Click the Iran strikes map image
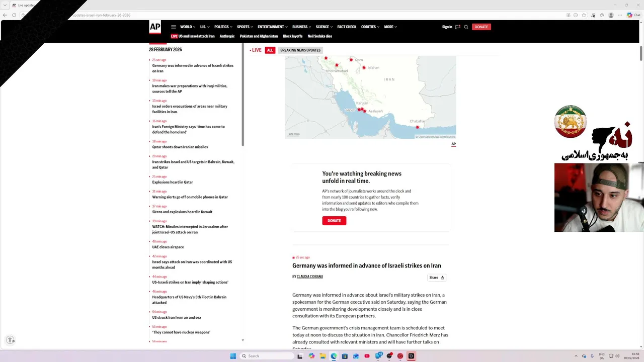 pyautogui.click(x=370, y=97)
